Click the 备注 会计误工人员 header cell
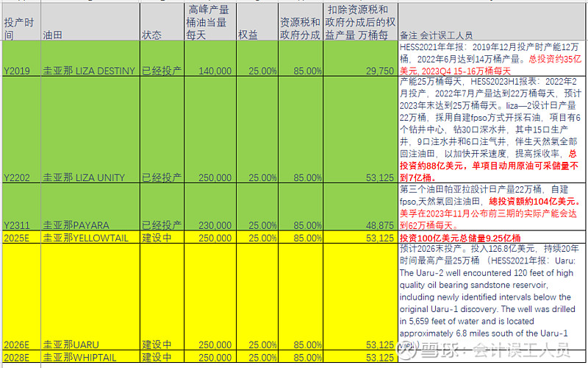Image resolution: width=588 pixels, height=368 pixels. [x=492, y=22]
